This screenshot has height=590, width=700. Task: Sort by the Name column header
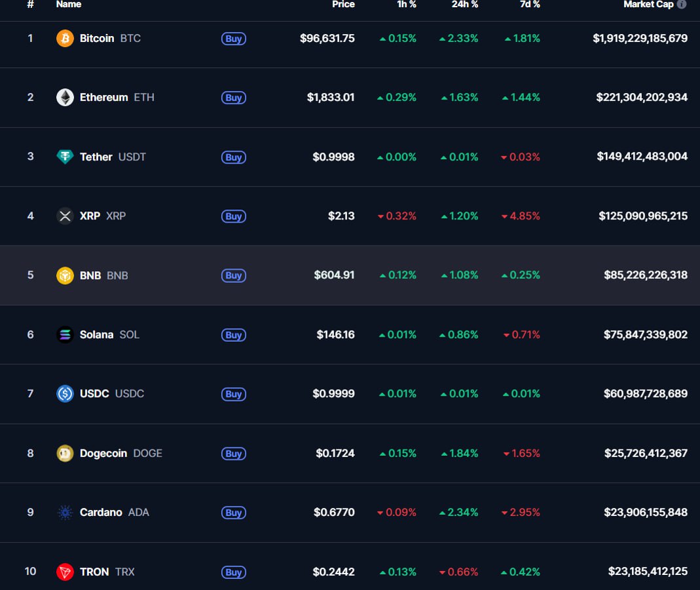(x=69, y=5)
